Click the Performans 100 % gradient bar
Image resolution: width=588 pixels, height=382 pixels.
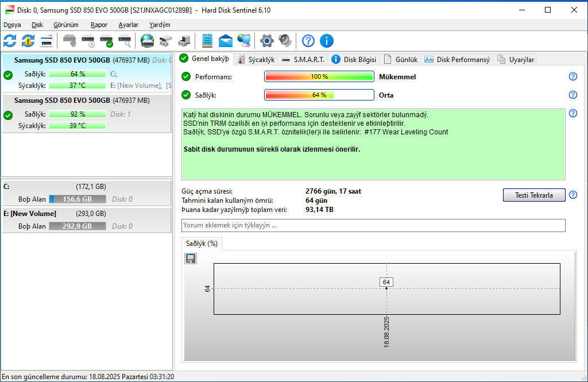[319, 76]
